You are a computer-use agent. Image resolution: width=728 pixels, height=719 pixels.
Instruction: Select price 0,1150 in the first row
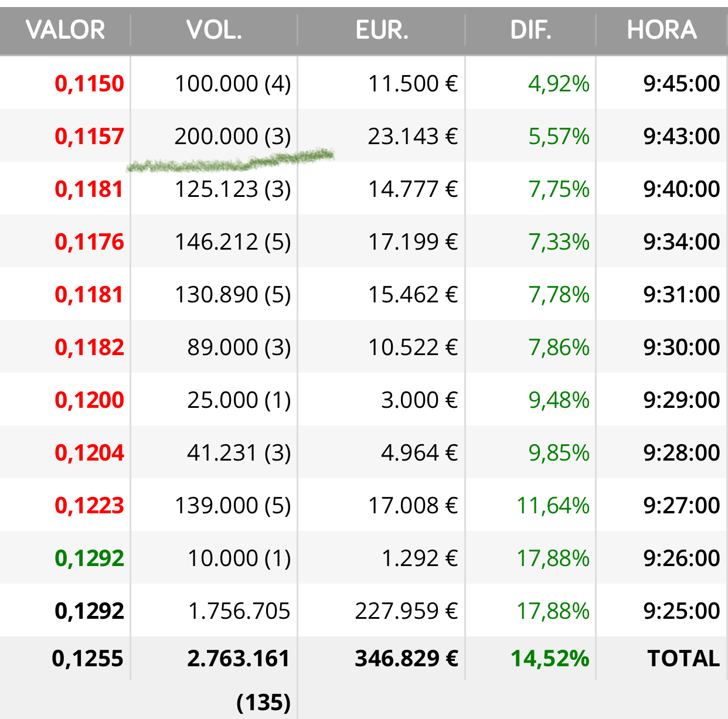pyautogui.click(x=89, y=84)
